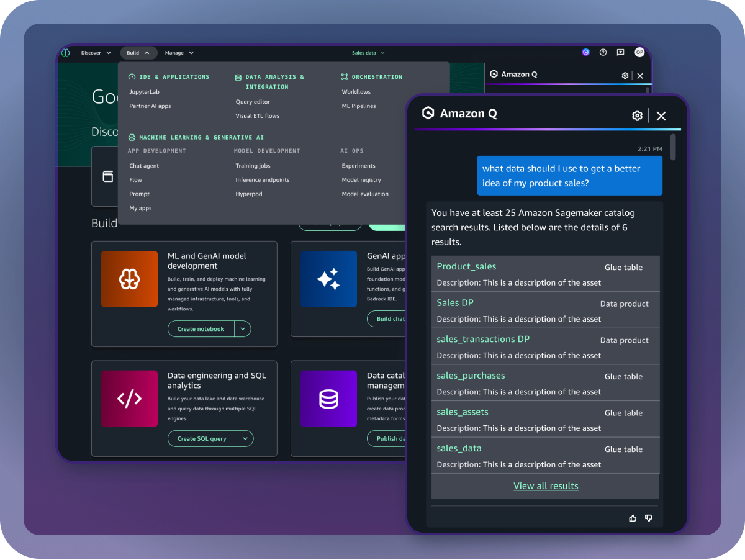Screen dimensions: 745x560
Task: Select the ML and GenAI brain icon tile
Action: pyautogui.click(x=129, y=278)
